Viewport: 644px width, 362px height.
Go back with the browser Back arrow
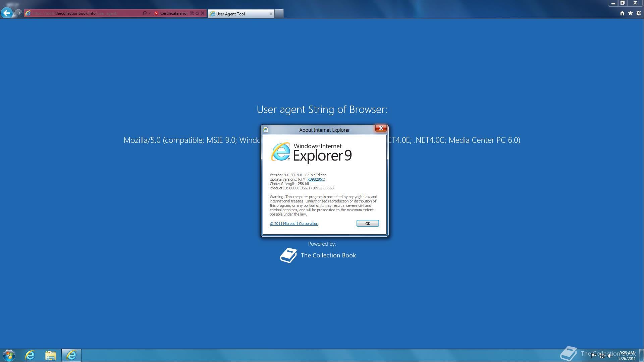click(7, 13)
